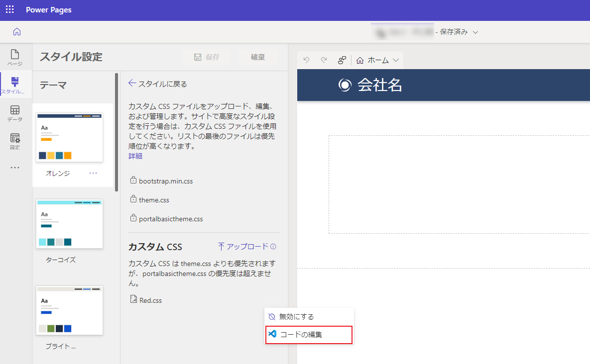590x364 pixels.
Task: Click the green swatch in ブライト theme
Action: 51,329
